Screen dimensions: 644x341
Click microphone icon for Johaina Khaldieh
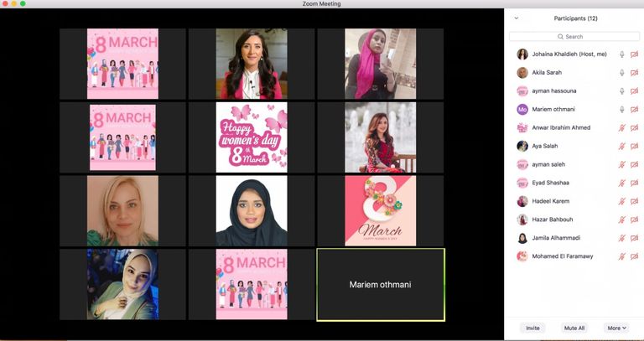coord(621,54)
